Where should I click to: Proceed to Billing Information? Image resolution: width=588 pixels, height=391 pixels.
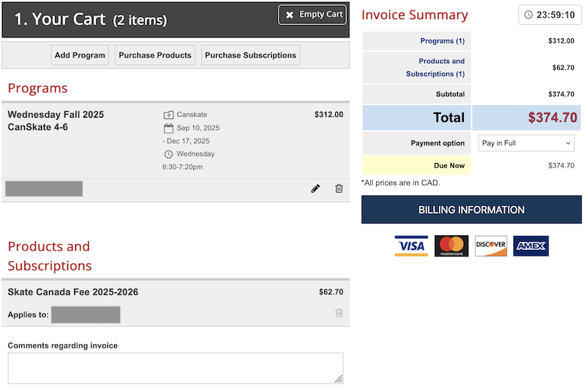pos(471,210)
